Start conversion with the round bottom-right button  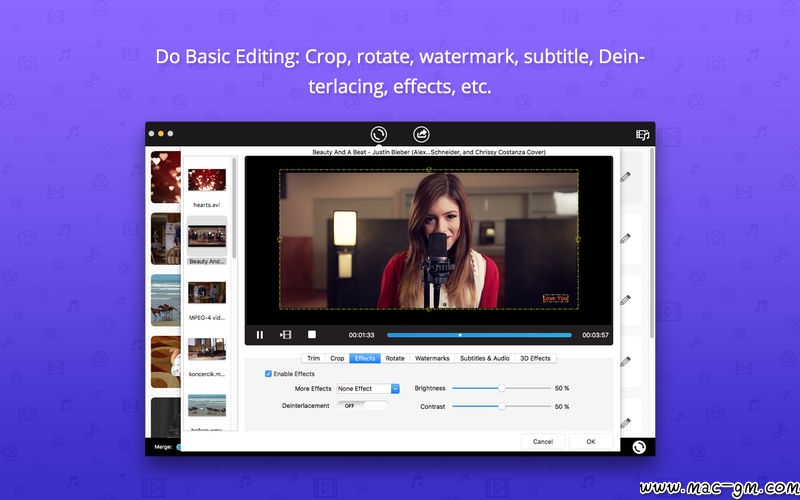[x=639, y=447]
